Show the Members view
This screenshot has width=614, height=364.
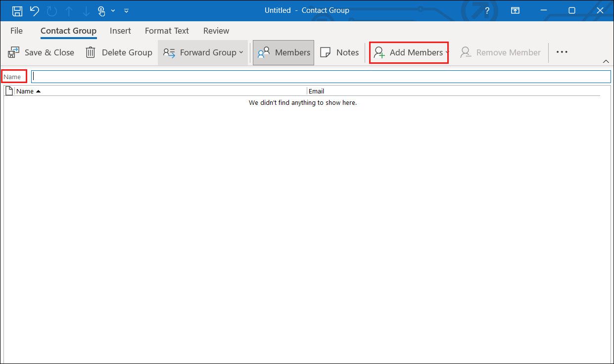283,52
